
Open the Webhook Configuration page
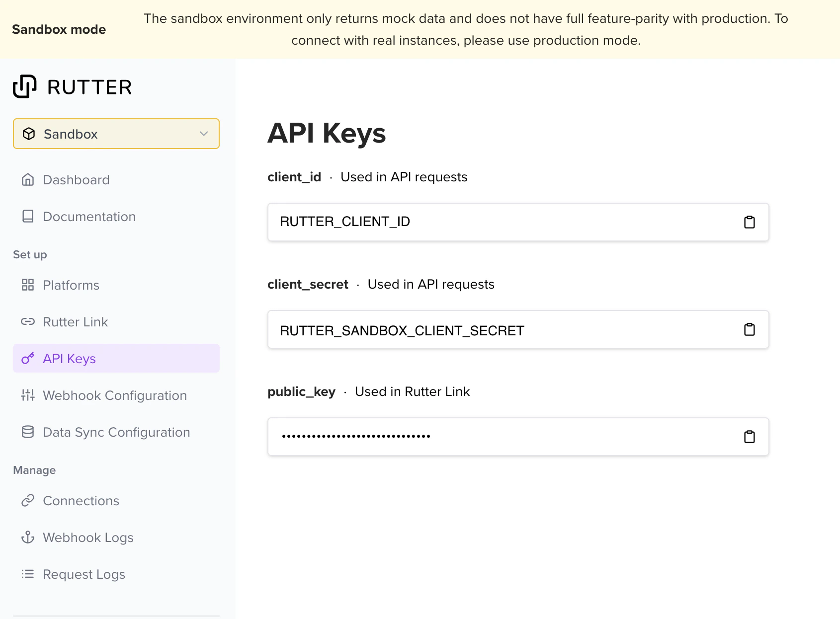pos(115,395)
